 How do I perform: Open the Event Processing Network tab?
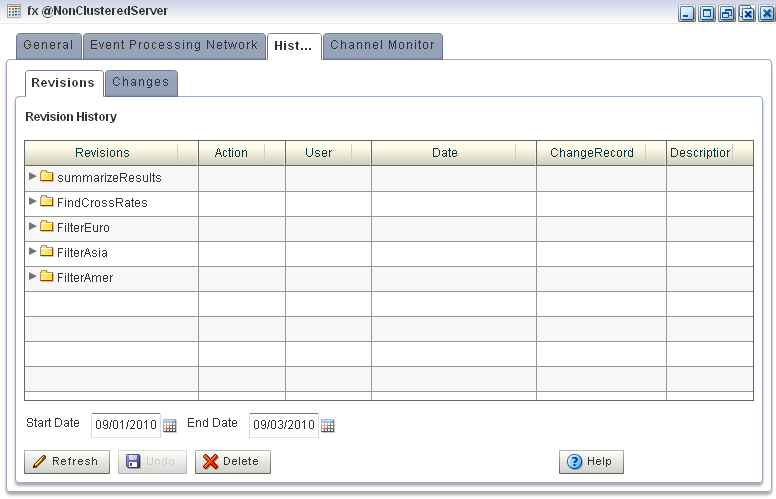click(x=174, y=46)
